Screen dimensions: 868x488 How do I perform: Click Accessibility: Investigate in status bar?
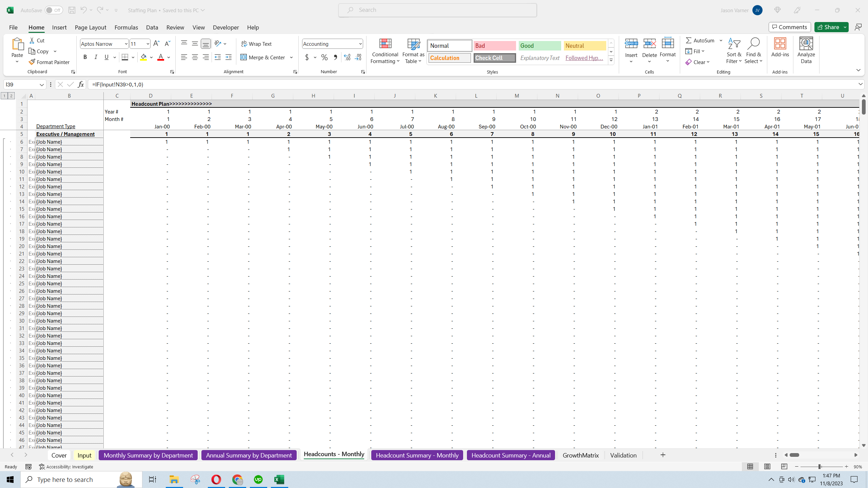[66, 467]
